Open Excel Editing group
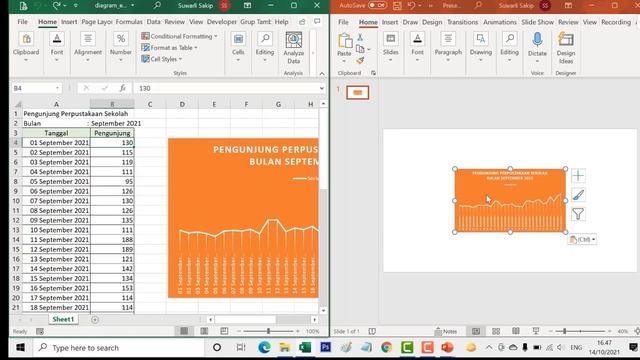The image size is (640, 360). (265, 48)
